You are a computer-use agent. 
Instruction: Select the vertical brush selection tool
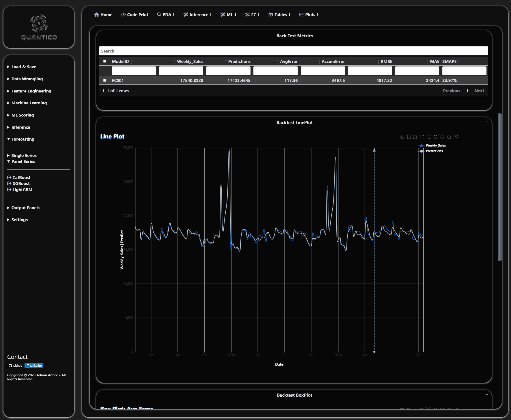click(x=442, y=137)
